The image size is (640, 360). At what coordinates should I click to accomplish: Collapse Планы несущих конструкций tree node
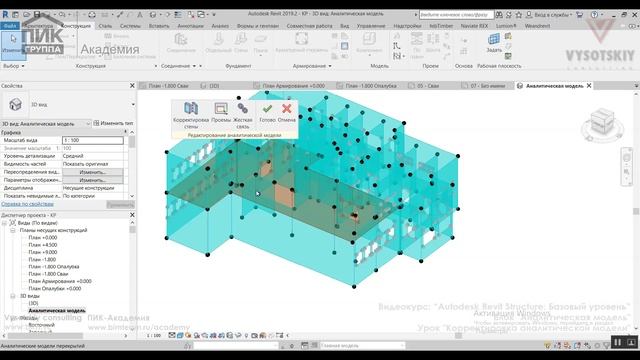tap(13, 230)
